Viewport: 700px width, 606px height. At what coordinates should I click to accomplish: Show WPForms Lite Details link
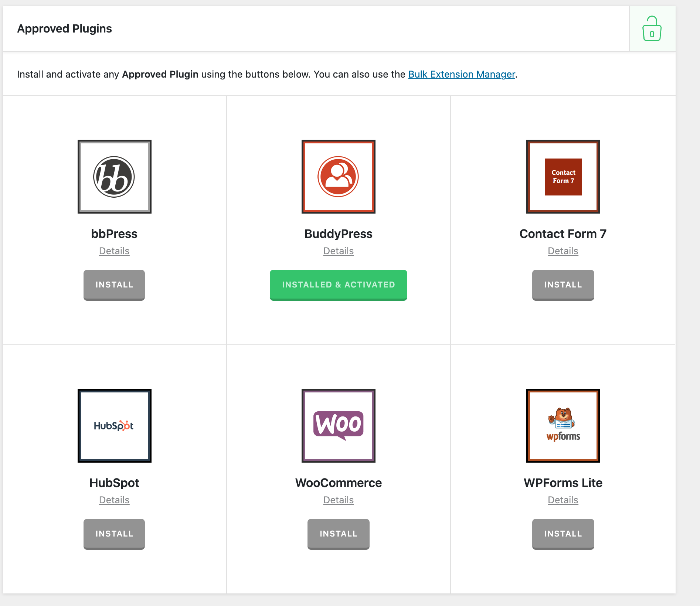pos(563,500)
